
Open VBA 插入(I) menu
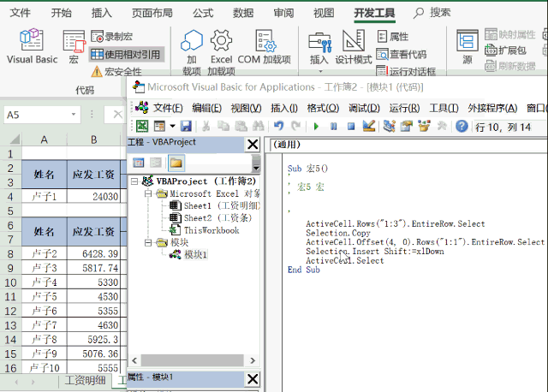pos(284,109)
